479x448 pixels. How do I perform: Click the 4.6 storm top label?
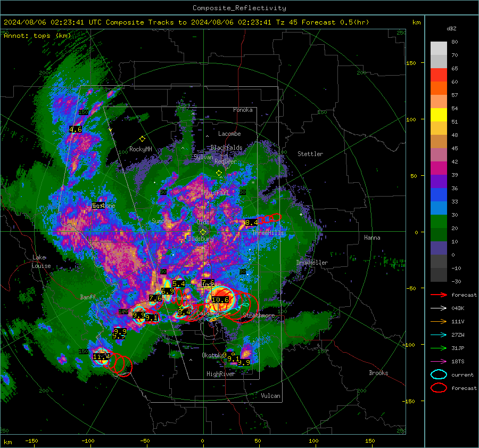76,129
